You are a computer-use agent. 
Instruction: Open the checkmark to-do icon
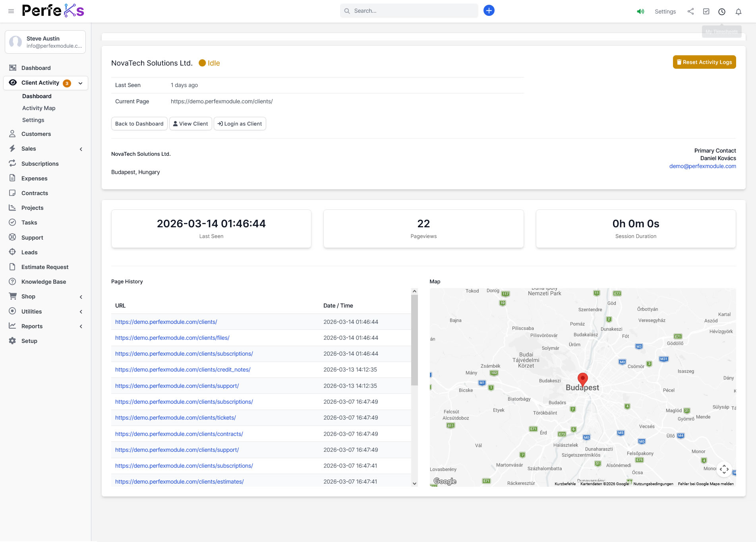click(x=706, y=12)
